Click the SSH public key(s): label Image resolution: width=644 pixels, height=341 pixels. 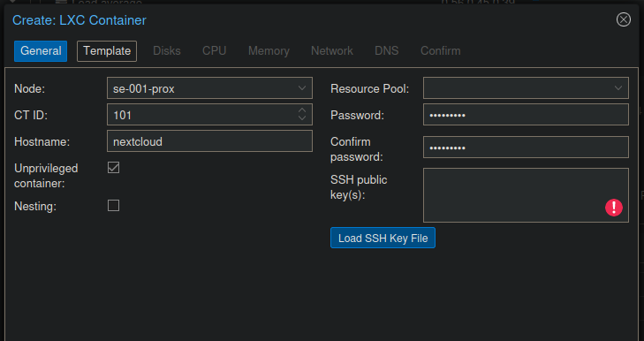click(x=359, y=187)
